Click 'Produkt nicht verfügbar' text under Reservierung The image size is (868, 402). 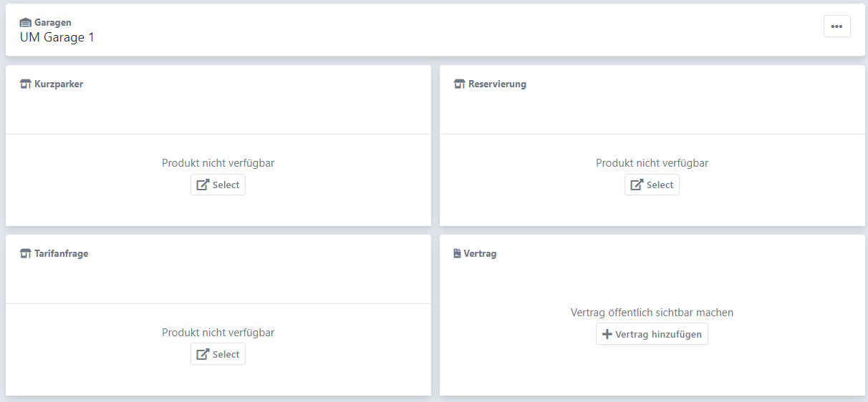(x=652, y=163)
